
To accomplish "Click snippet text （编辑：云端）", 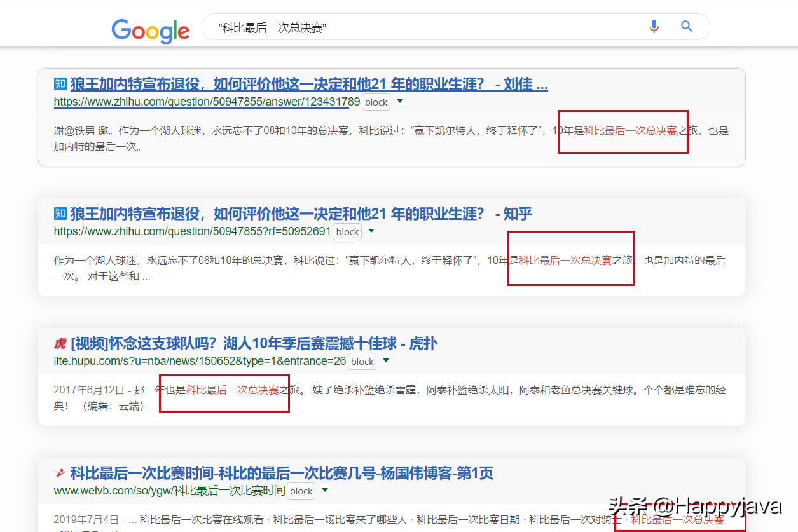I will (115, 406).
